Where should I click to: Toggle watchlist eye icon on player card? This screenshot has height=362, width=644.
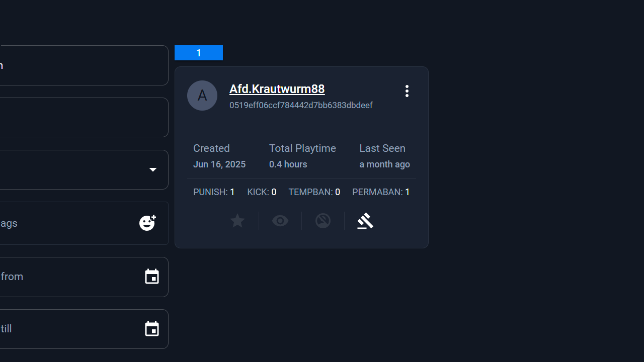pyautogui.click(x=280, y=221)
